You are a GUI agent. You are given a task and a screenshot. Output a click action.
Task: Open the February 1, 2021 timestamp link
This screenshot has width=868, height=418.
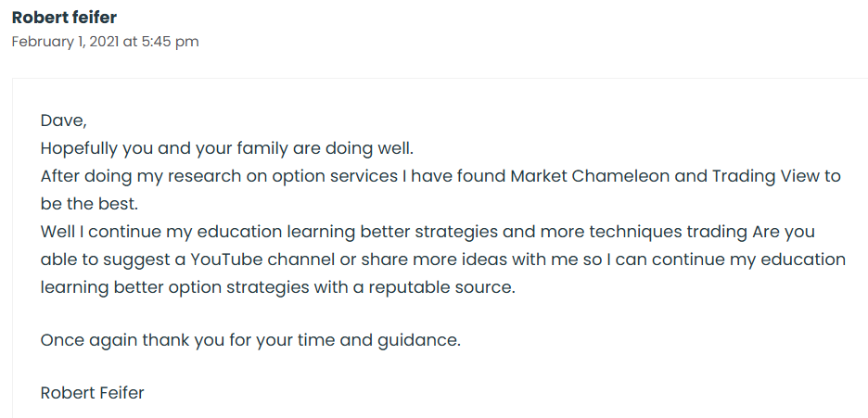click(x=105, y=42)
